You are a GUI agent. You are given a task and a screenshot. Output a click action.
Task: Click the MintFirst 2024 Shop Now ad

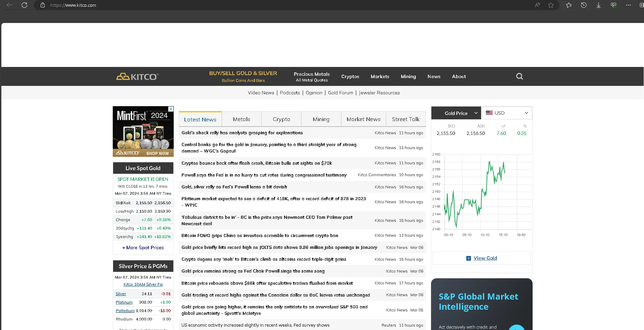[143, 132]
